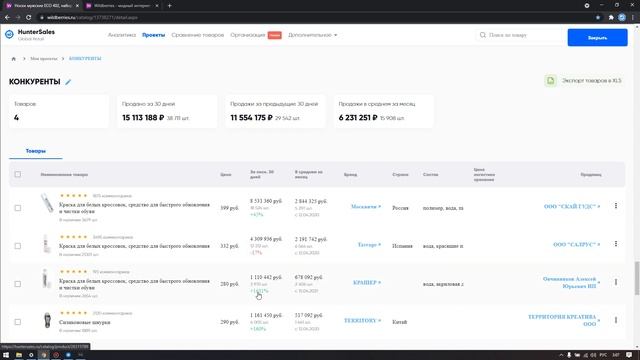Click the volume icon in system tray

(x=593, y=355)
